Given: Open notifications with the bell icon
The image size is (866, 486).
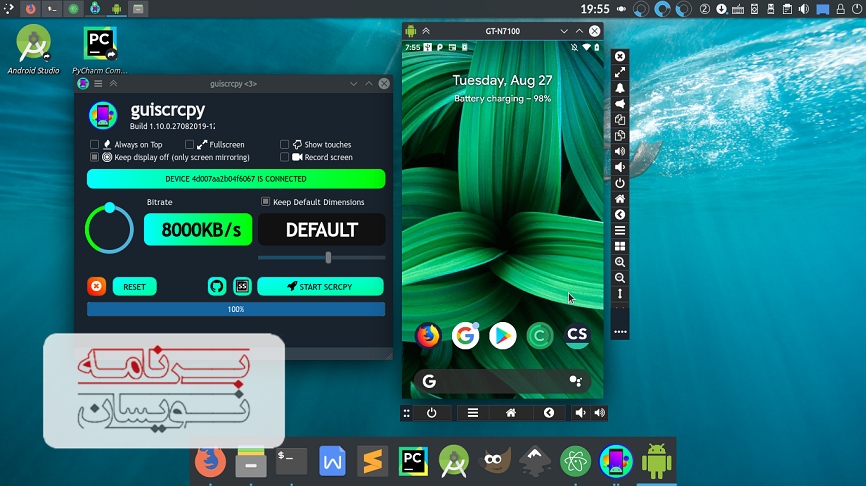Looking at the screenshot, I should click(620, 88).
